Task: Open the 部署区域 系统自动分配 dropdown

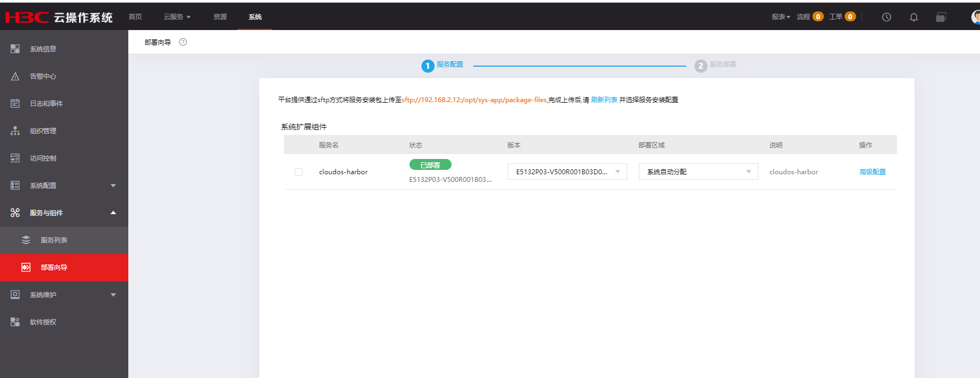Action: (698, 172)
